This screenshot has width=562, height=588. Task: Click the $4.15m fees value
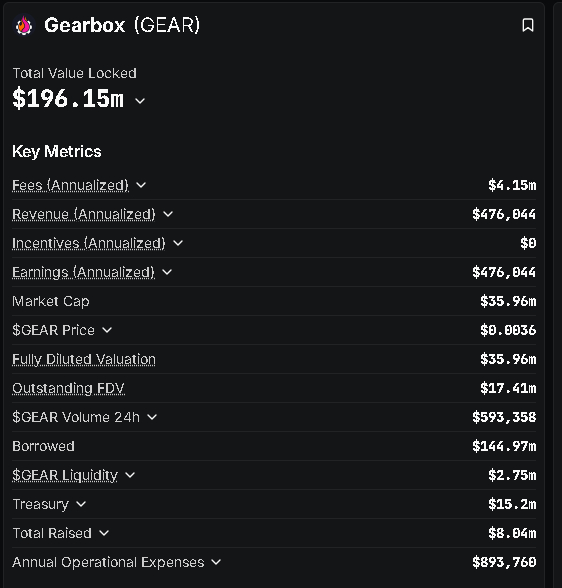(512, 185)
